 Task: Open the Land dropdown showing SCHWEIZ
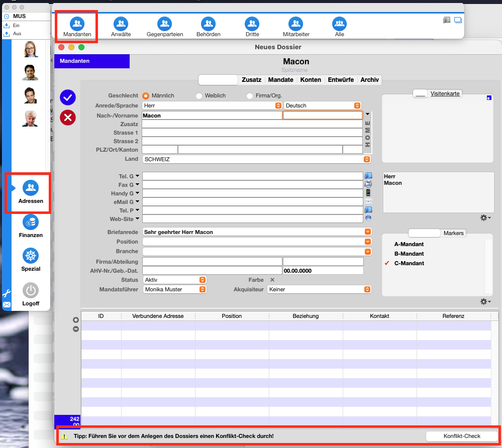pos(256,159)
